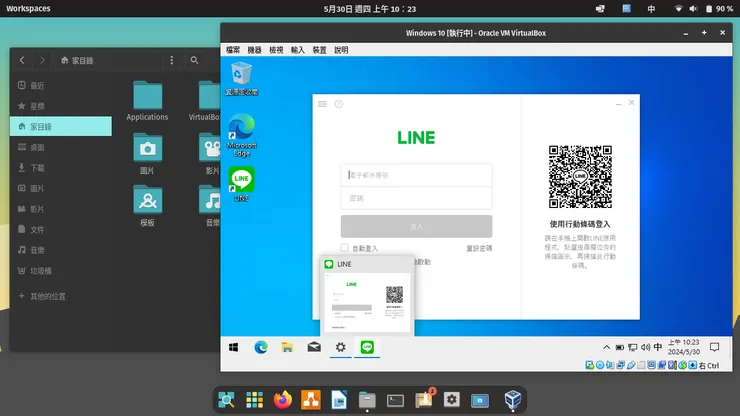
Task: Open the Windows notification center icon
Action: pyautogui.click(x=715, y=348)
